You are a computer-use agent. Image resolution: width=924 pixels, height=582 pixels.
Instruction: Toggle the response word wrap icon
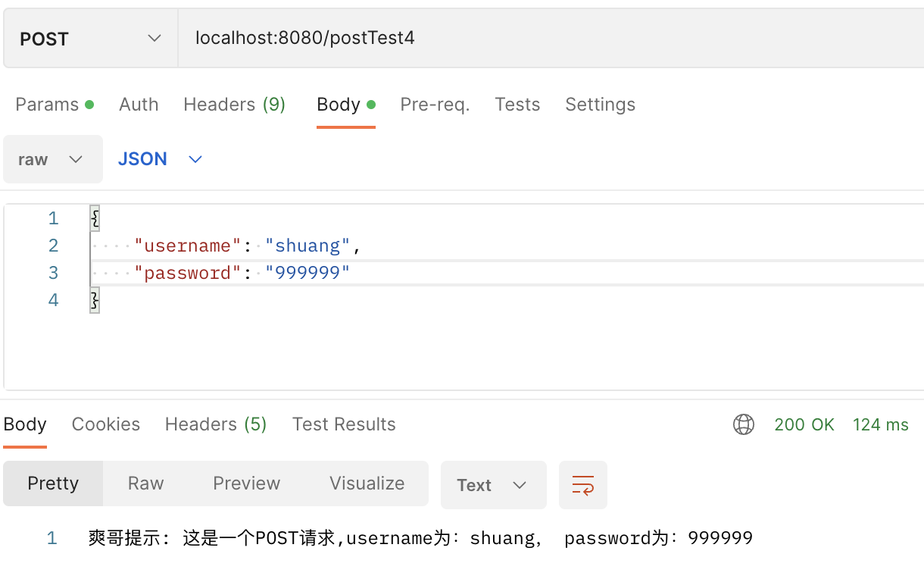(x=583, y=485)
